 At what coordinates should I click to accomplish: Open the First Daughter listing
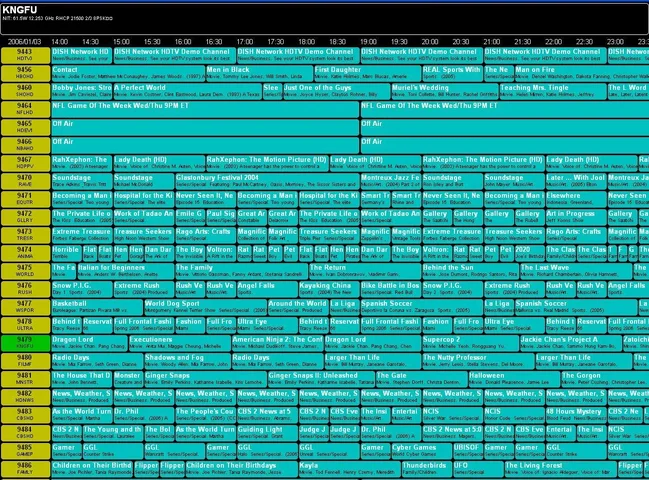pyautogui.click(x=368, y=73)
